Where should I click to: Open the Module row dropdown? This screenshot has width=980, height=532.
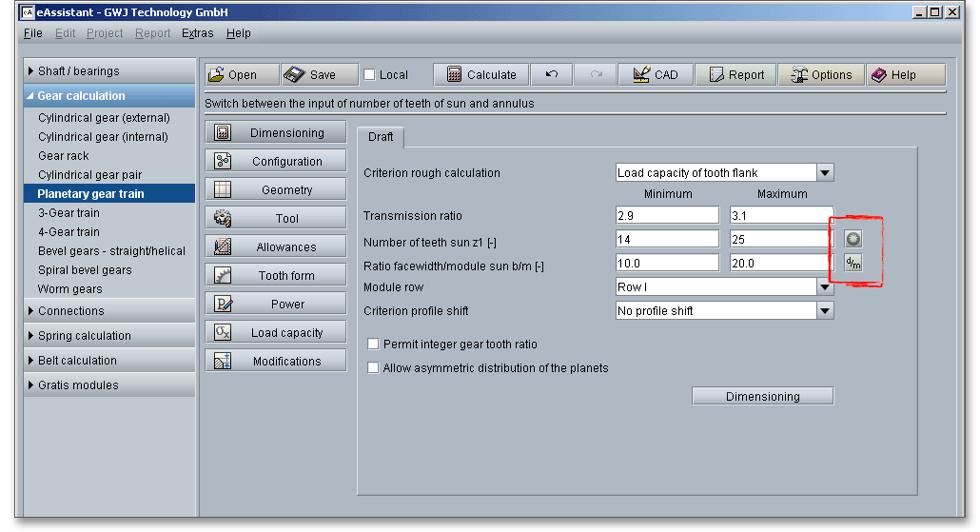pyautogui.click(x=825, y=286)
